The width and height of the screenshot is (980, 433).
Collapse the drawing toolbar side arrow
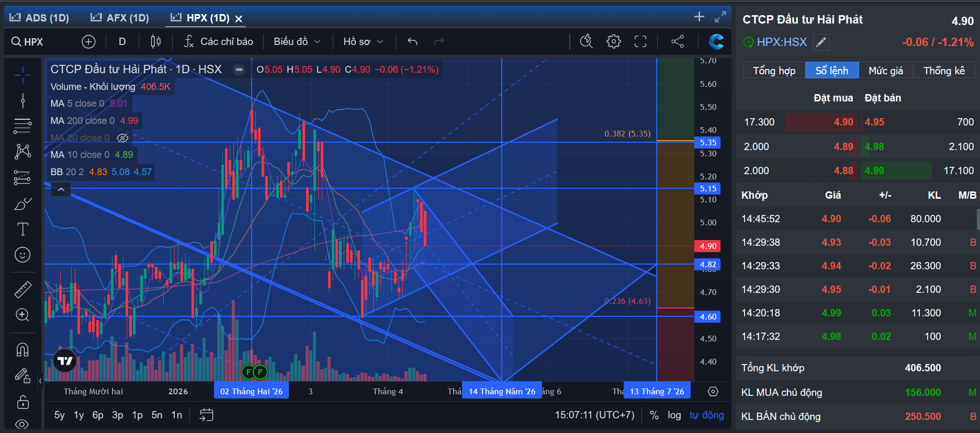pyautogui.click(x=40, y=381)
